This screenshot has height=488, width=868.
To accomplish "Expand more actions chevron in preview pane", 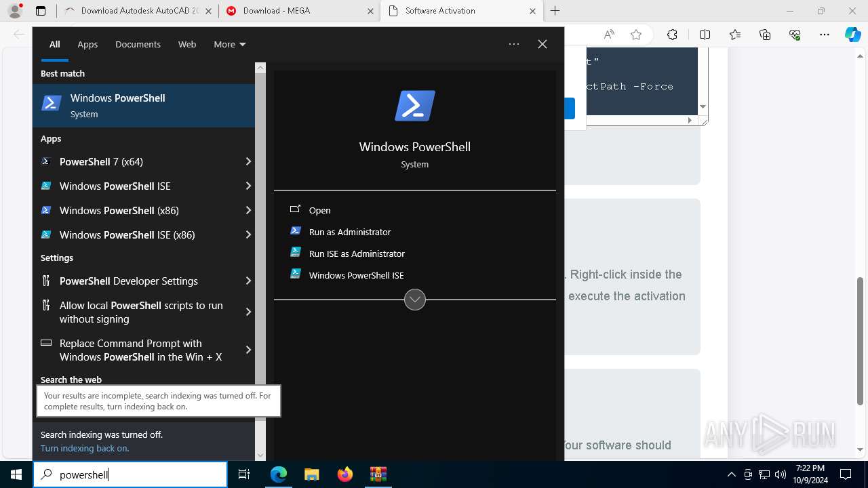I will coord(415,299).
